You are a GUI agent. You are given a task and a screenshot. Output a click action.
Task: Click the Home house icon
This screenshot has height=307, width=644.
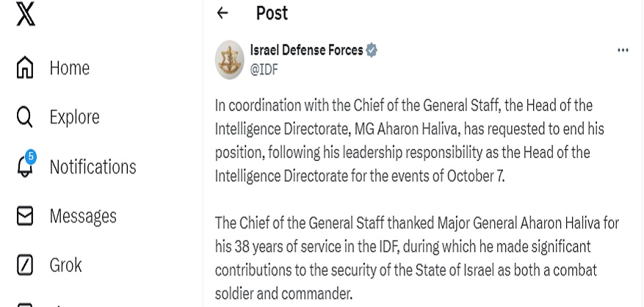(25, 68)
